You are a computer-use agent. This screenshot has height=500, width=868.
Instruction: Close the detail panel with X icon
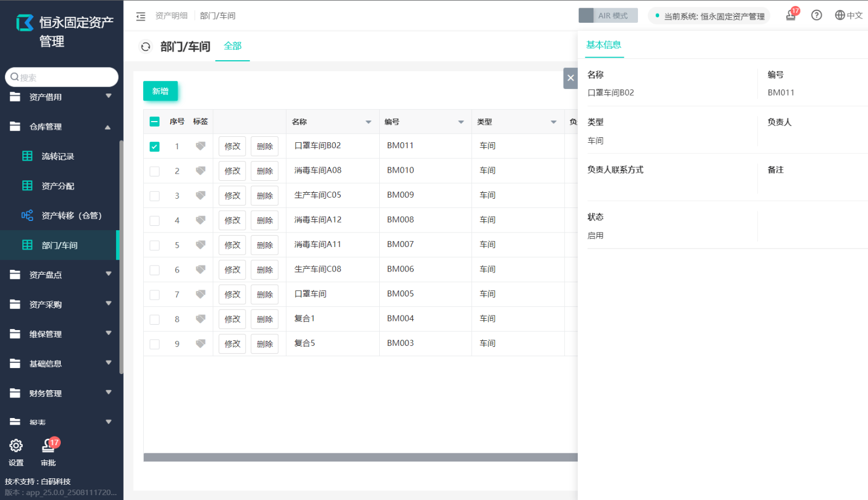click(570, 78)
